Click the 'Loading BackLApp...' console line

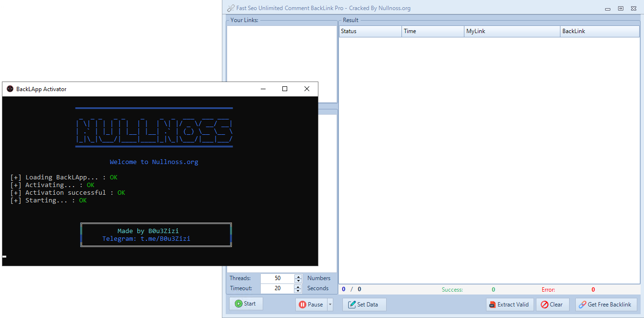tap(63, 177)
